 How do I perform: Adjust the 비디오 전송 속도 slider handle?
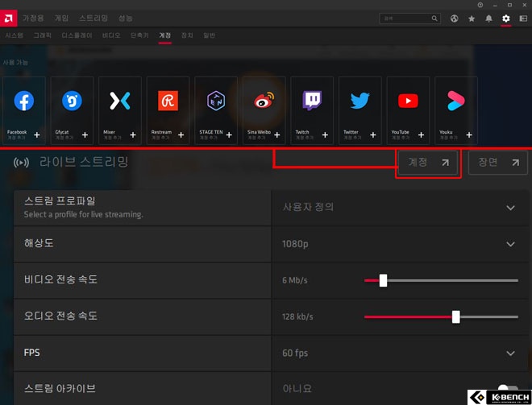(383, 281)
